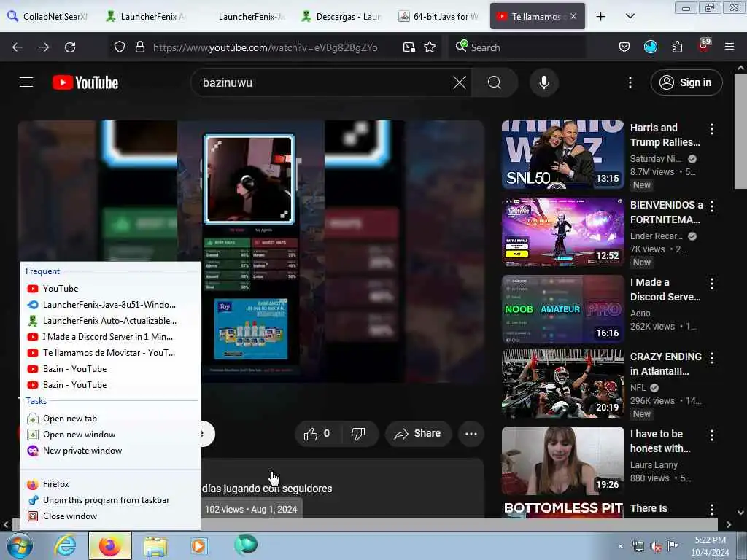
Task: Choose New private window task
Action: [x=111, y=451]
